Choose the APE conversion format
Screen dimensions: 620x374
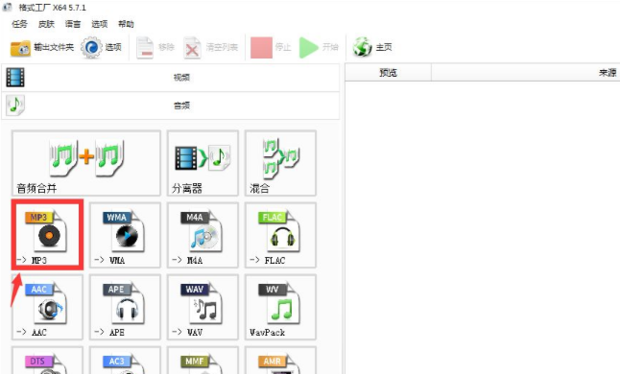(125, 307)
